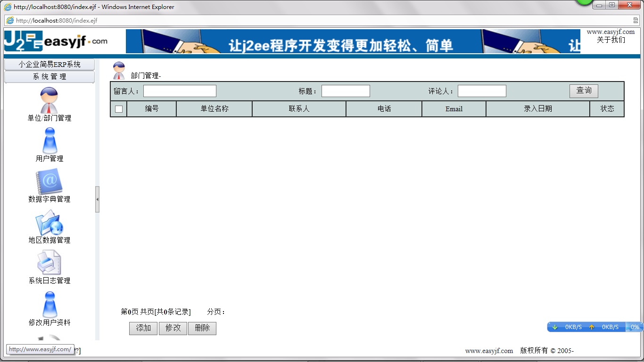Focus the 留言人 input field
This screenshot has width=644, height=362.
tap(180, 91)
